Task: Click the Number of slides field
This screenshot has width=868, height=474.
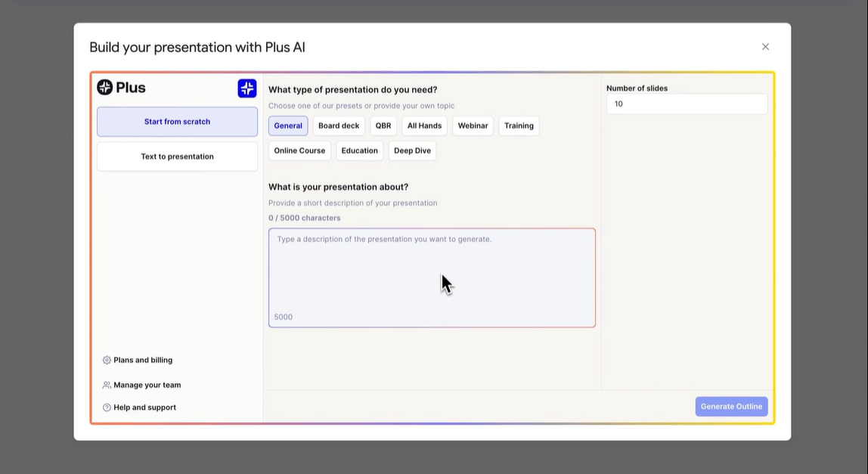Action: click(687, 104)
